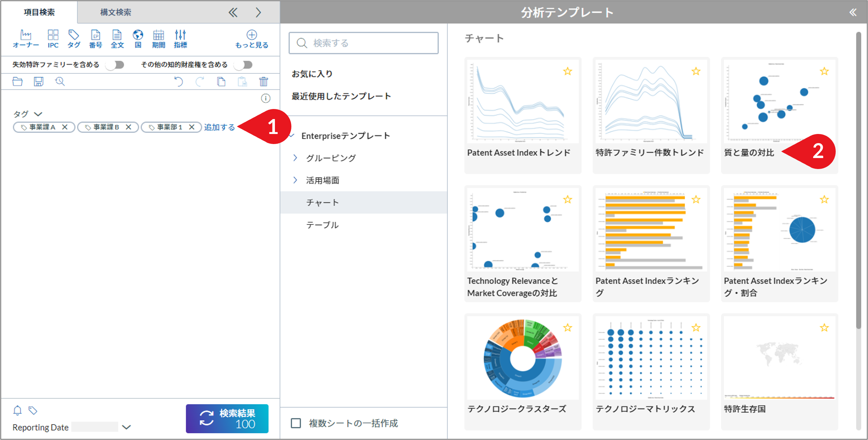This screenshot has height=440, width=868.
Task: Open the IPC classification filter
Action: [x=53, y=38]
